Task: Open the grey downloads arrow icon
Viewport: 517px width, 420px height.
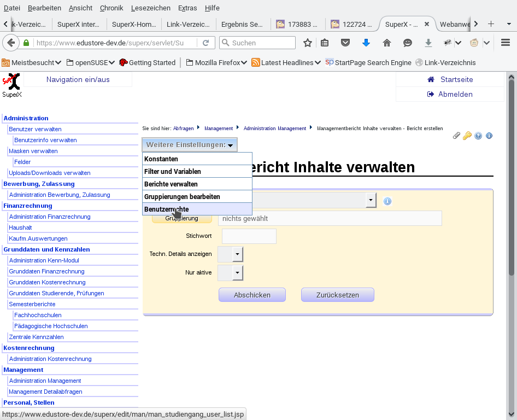Action: (428, 43)
